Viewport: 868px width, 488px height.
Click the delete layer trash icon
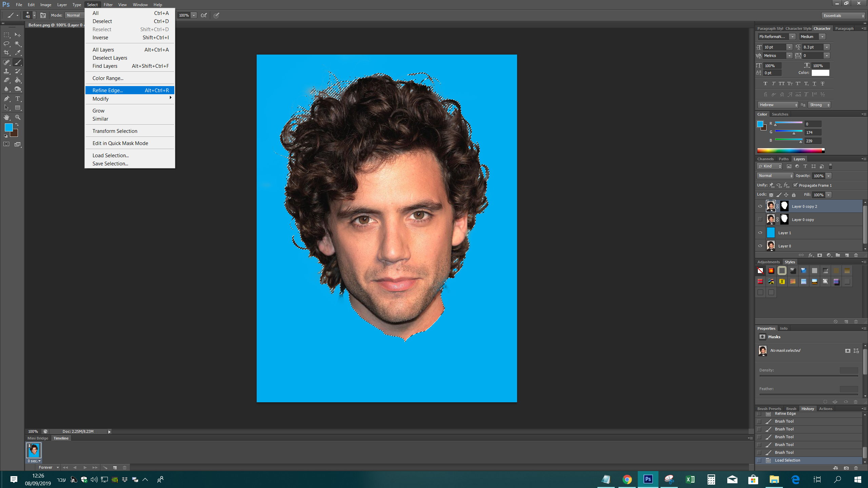[x=856, y=255]
